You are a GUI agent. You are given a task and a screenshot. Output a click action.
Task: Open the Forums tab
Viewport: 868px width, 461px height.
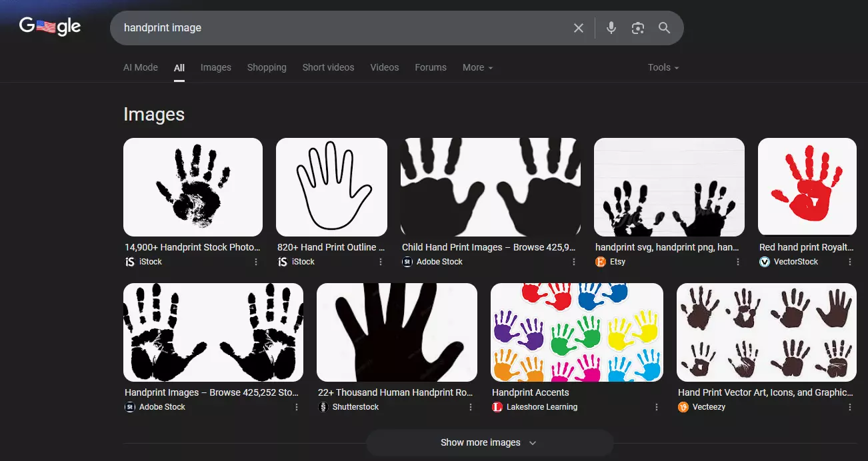click(431, 67)
